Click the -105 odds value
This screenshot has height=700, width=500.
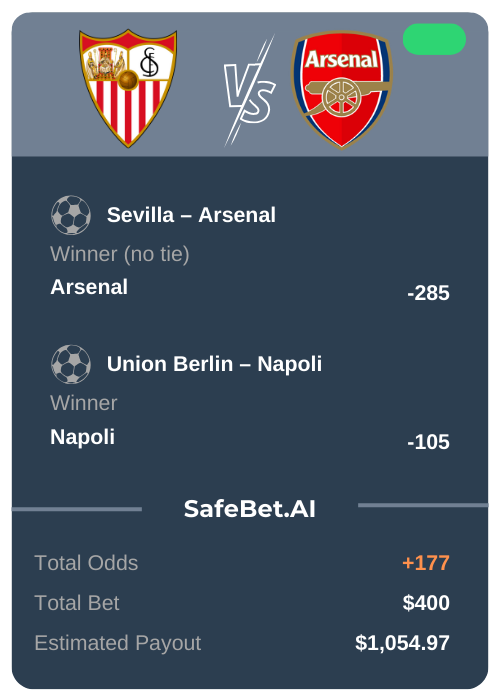428,442
